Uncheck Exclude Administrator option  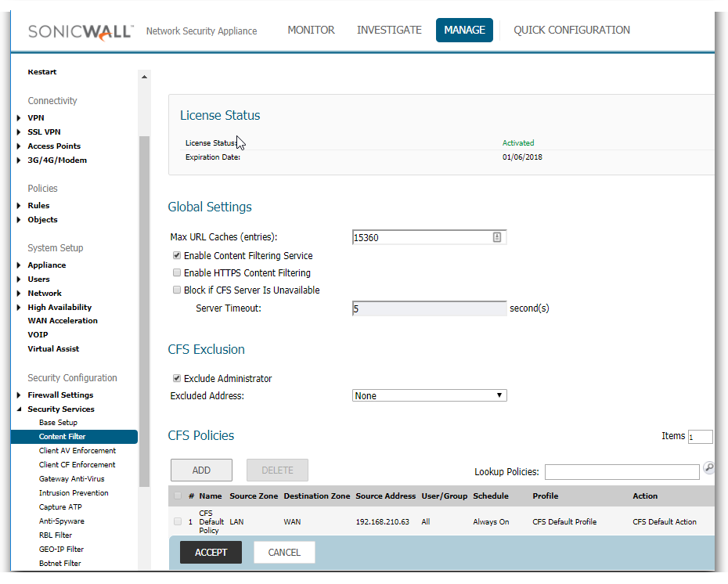pos(177,379)
